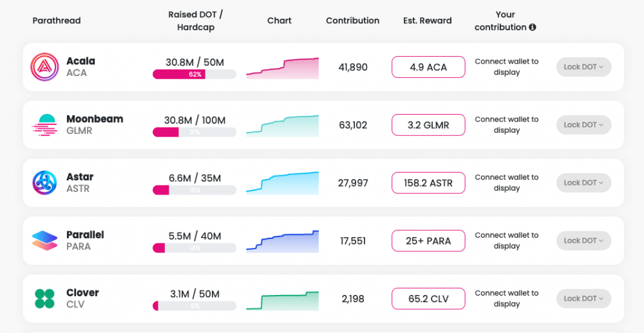Click the Moonbeam project logo
The image size is (644, 333).
[x=44, y=125]
